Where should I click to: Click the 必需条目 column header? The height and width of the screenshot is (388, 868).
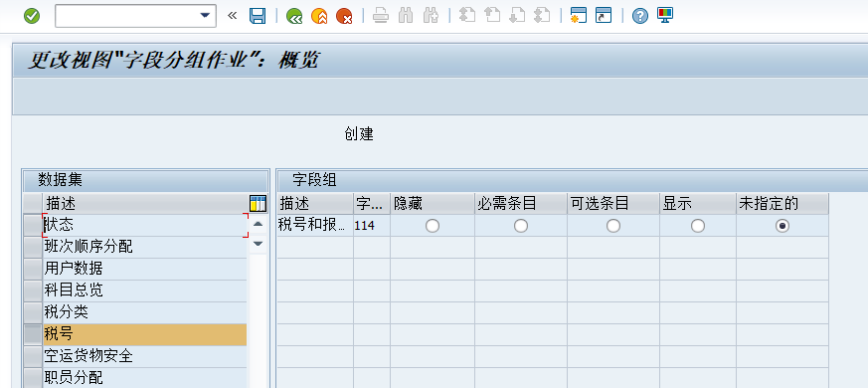point(521,203)
